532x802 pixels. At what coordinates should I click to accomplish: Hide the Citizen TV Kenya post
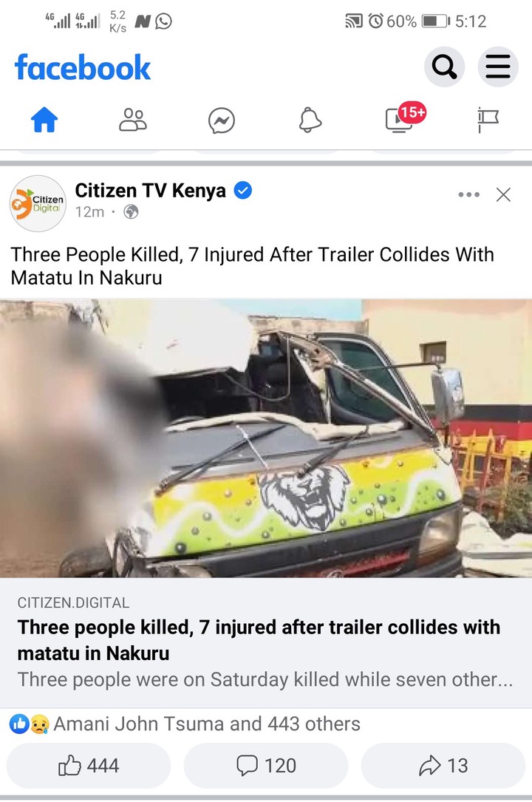tap(503, 194)
